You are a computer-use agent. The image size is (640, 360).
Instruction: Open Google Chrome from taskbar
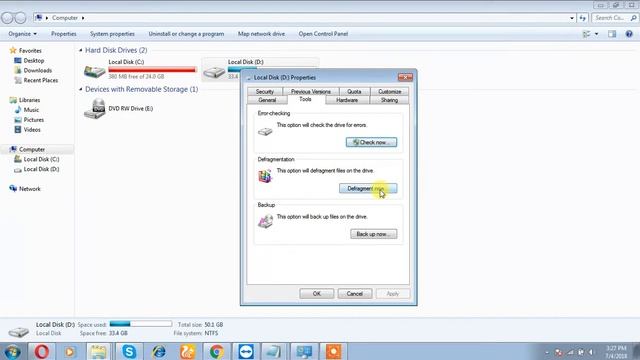(x=217, y=351)
